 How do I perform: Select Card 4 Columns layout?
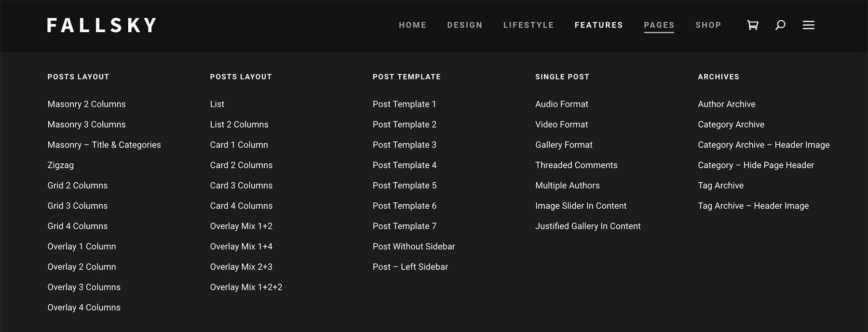click(241, 206)
